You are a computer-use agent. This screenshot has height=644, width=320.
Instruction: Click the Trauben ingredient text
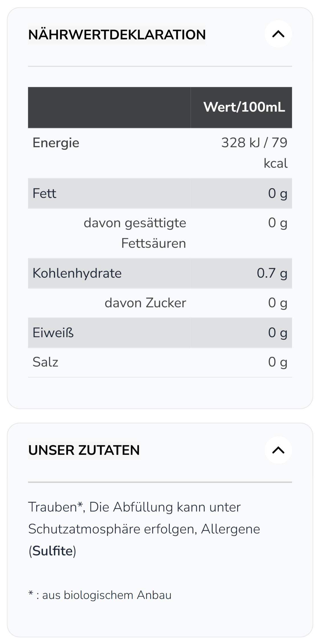tap(53, 507)
